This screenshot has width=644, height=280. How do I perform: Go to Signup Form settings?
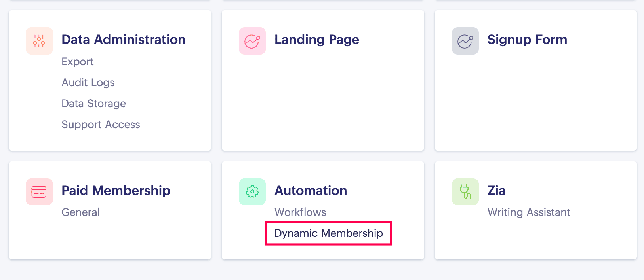coord(527,40)
